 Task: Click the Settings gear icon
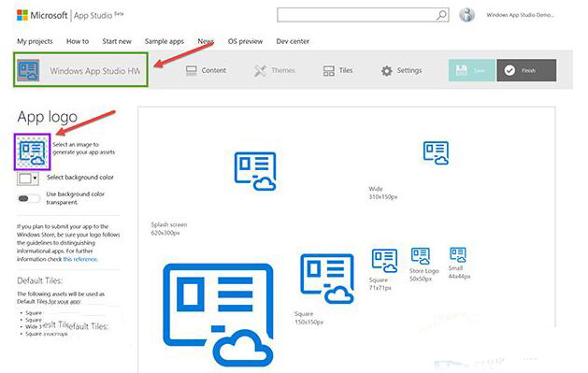(x=387, y=70)
